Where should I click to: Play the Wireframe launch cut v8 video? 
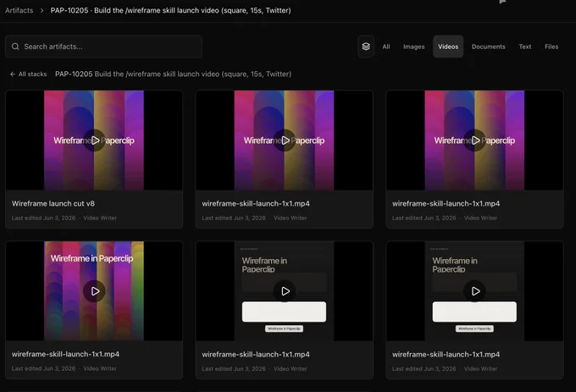click(x=94, y=141)
